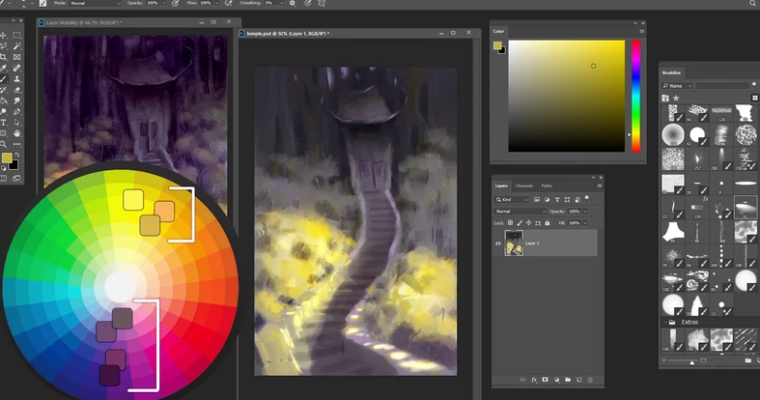Switch to the Channels tab
This screenshot has height=400, width=760.
[x=524, y=186]
